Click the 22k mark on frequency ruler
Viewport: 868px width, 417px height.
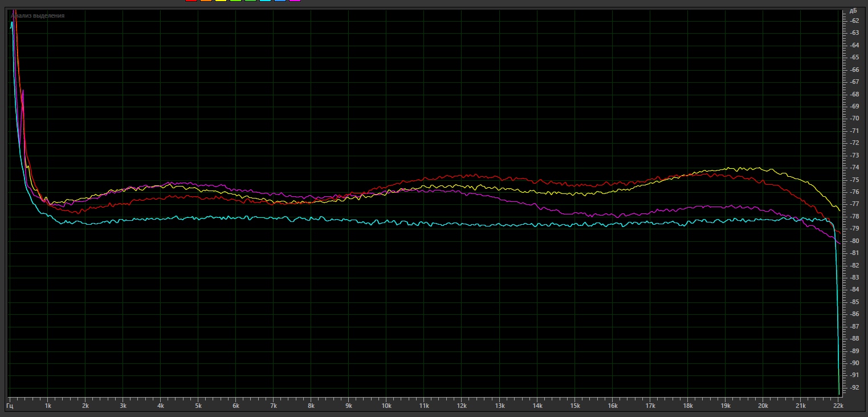click(837, 406)
